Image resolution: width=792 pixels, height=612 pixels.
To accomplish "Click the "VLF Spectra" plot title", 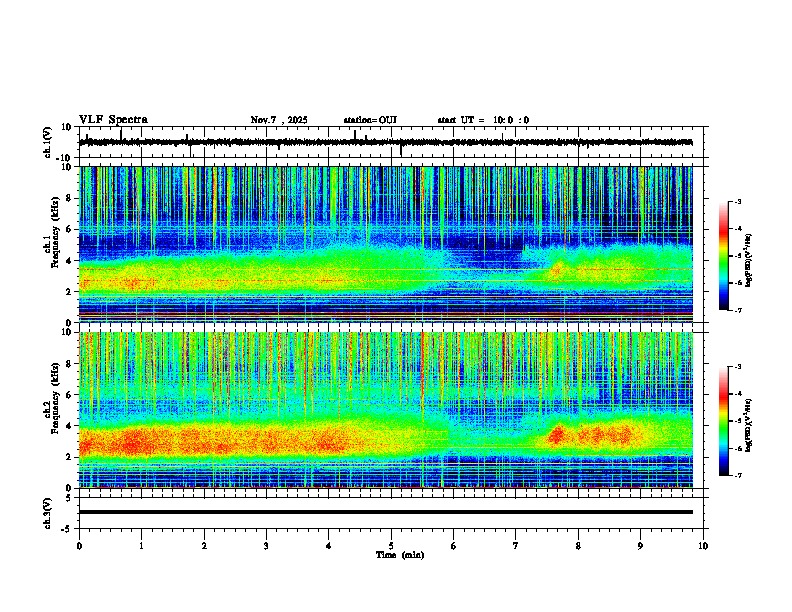I will coord(113,120).
